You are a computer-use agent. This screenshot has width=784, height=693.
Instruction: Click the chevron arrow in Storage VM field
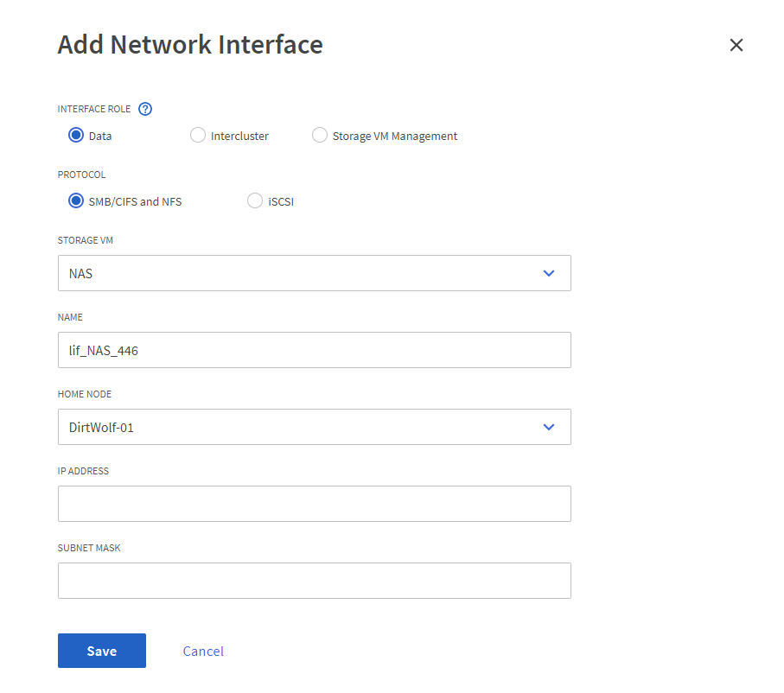[x=548, y=273]
